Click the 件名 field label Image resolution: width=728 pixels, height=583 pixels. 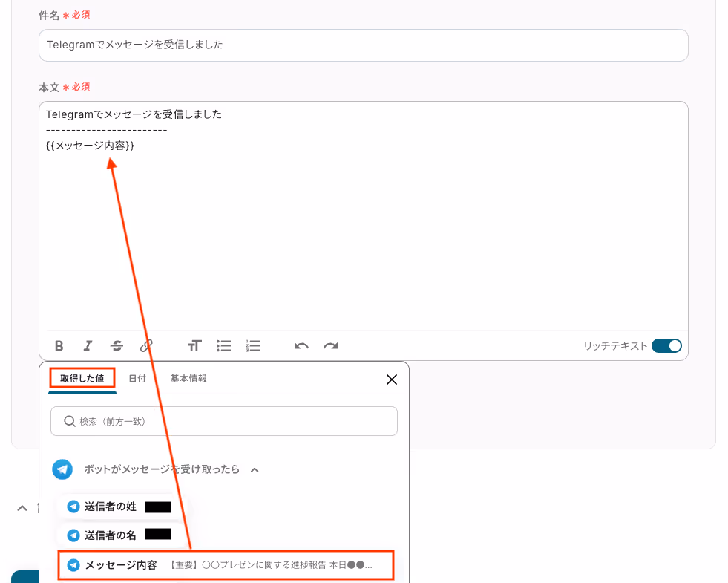click(x=49, y=16)
